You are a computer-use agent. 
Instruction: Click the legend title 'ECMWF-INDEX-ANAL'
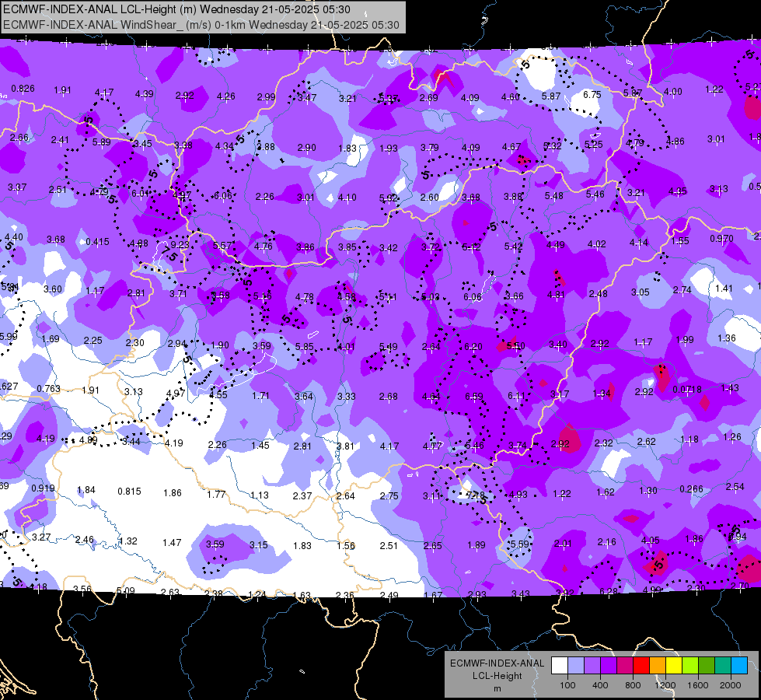(x=497, y=663)
